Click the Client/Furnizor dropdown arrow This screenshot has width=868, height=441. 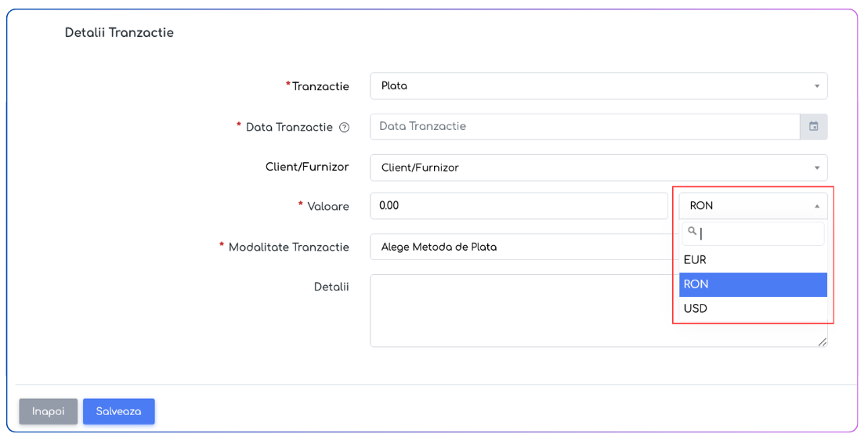[x=816, y=168]
